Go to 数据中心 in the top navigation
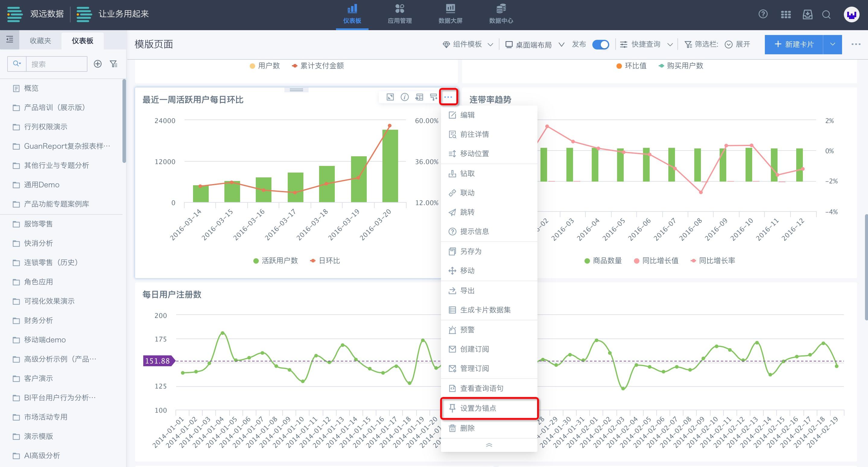 501,15
